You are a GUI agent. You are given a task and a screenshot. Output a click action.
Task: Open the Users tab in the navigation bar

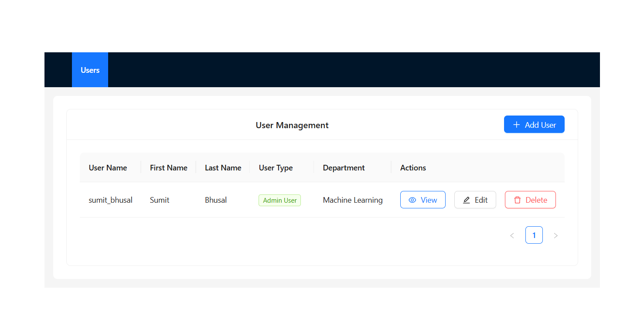[90, 70]
